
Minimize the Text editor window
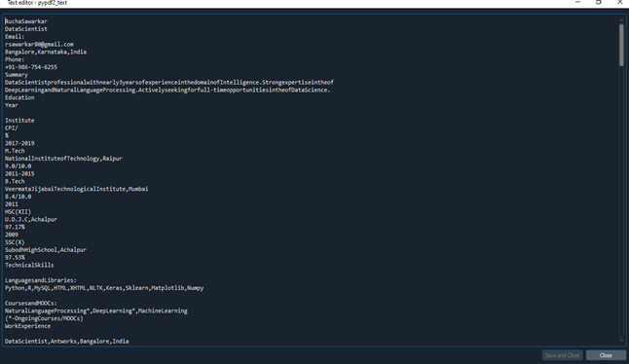pos(577,2)
